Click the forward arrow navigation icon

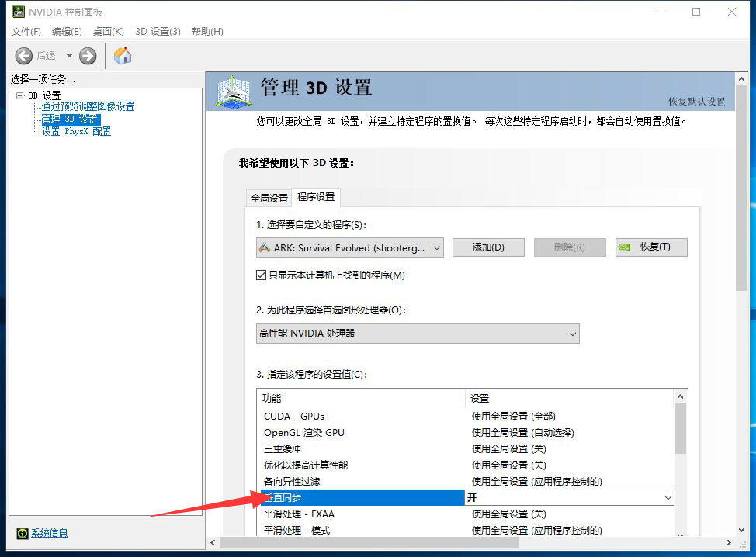click(x=88, y=56)
